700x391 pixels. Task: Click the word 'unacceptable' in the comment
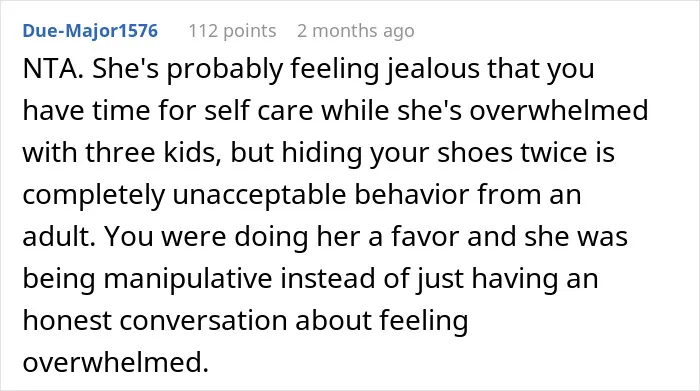pyautogui.click(x=259, y=196)
